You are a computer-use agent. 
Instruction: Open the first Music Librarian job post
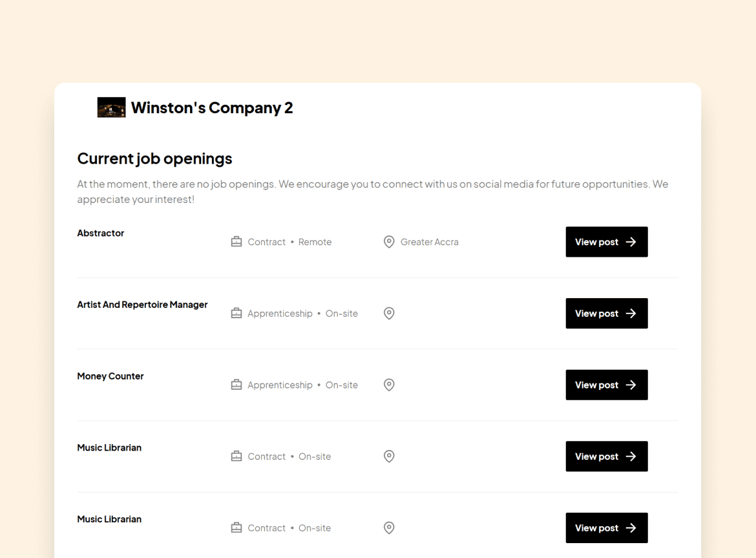tap(606, 456)
